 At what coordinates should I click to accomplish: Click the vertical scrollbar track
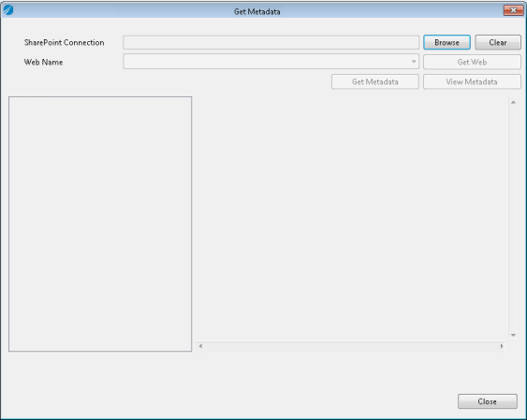point(513,219)
